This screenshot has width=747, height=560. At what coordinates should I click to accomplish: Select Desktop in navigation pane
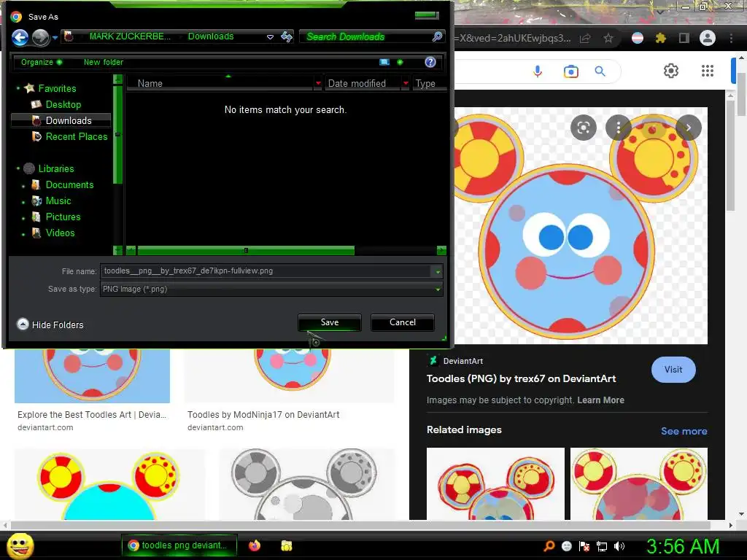coord(63,104)
